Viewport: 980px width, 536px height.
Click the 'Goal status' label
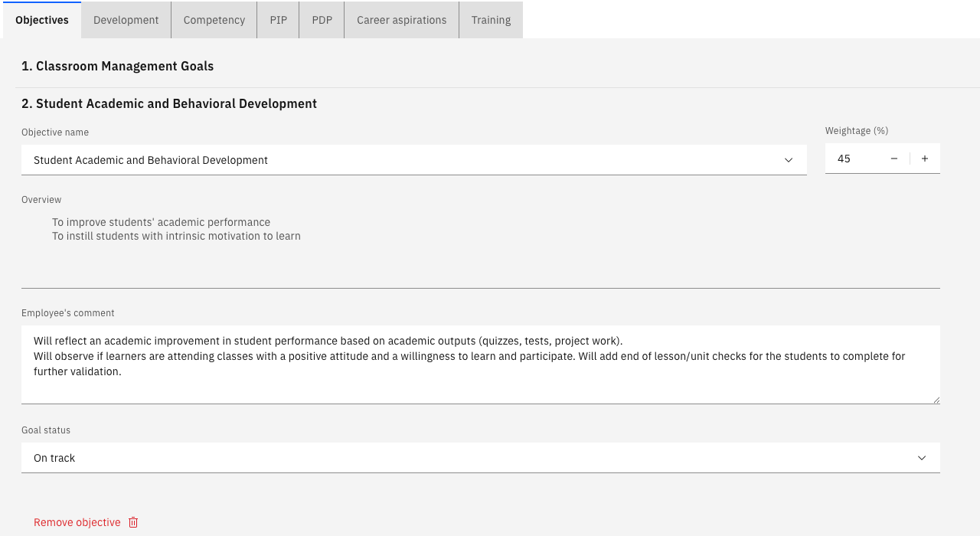(46, 430)
